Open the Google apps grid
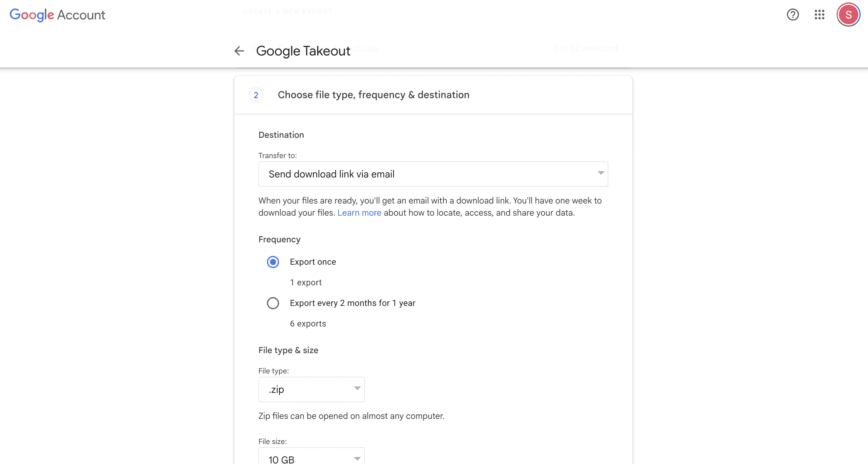The height and width of the screenshot is (464, 868). 820,15
